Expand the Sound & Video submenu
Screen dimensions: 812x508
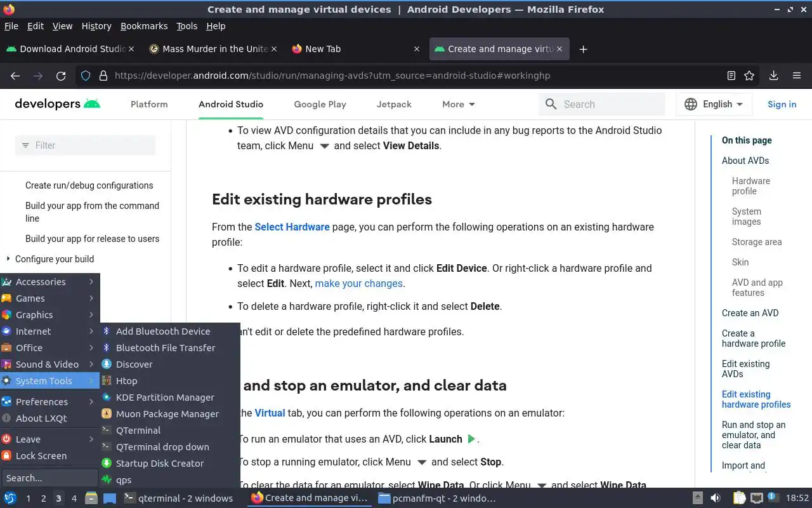[x=50, y=364]
